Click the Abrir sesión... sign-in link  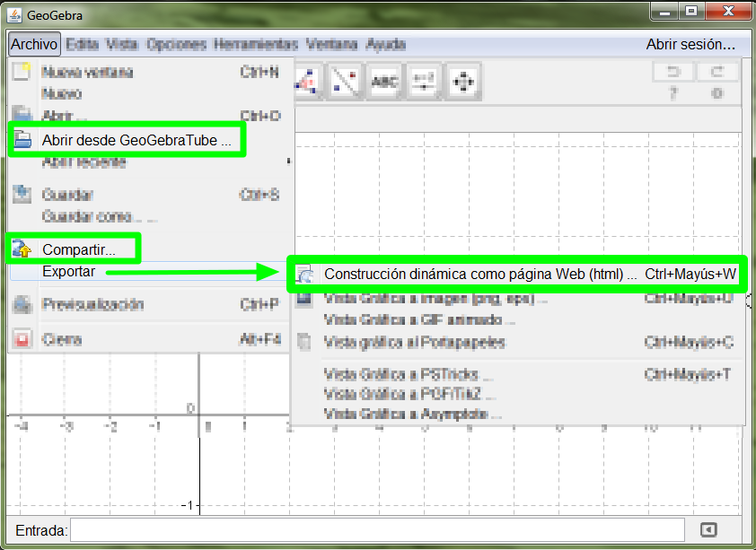click(690, 44)
